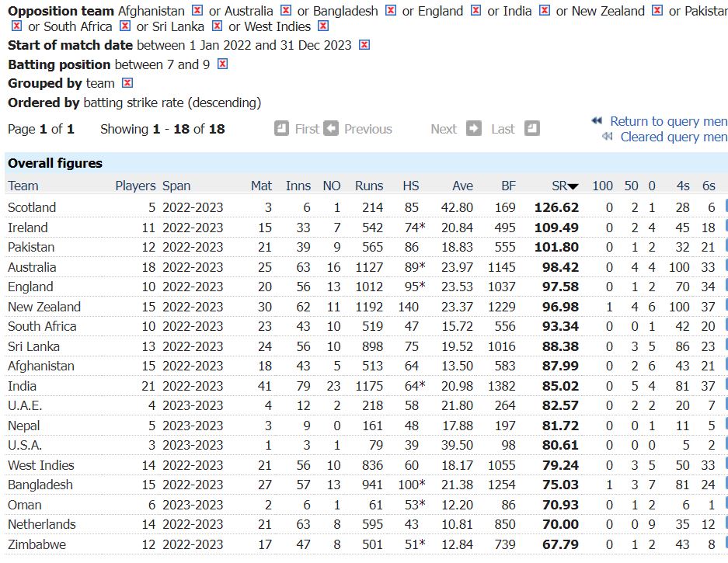Remove Afghanistan opposition filter with x icon

[x=197, y=11]
